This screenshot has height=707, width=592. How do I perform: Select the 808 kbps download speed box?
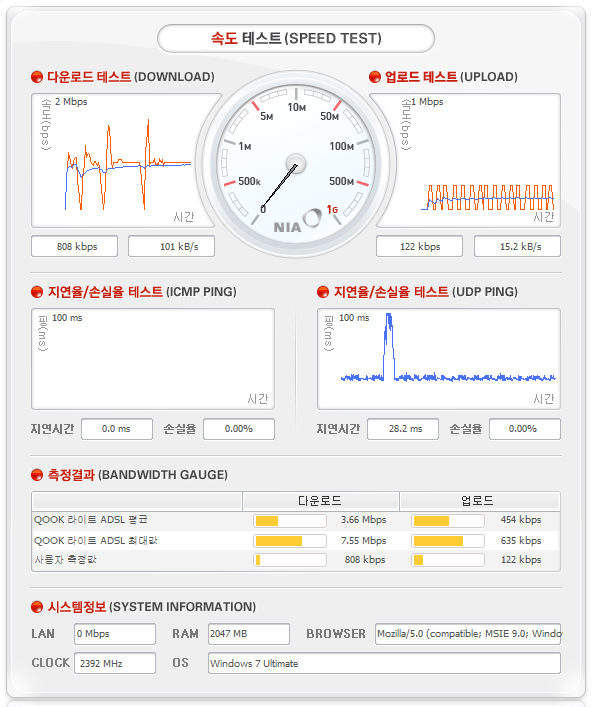(74, 247)
